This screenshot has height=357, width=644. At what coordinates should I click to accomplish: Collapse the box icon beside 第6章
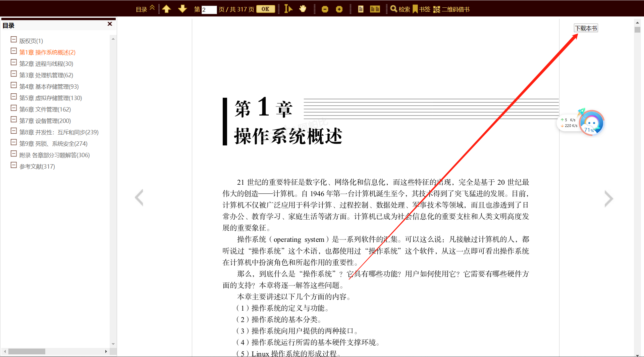point(14,108)
